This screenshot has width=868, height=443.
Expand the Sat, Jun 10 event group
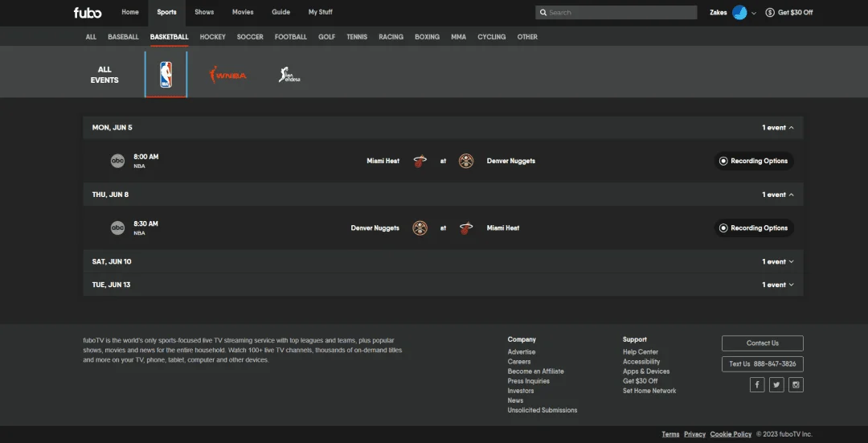coord(443,261)
